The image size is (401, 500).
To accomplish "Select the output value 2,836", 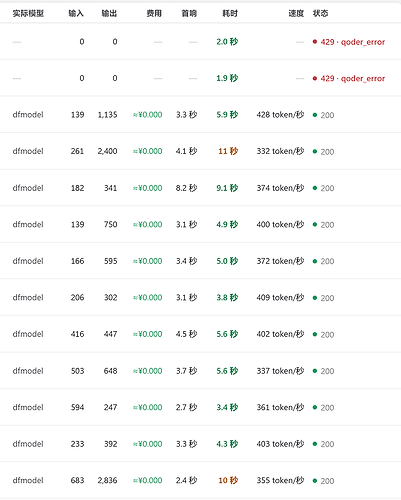I will pos(107,480).
